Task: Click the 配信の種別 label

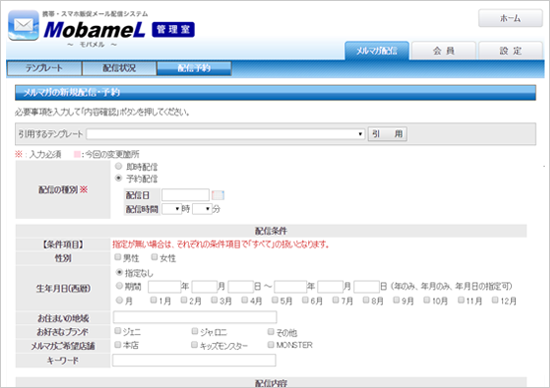Action: tap(63, 190)
